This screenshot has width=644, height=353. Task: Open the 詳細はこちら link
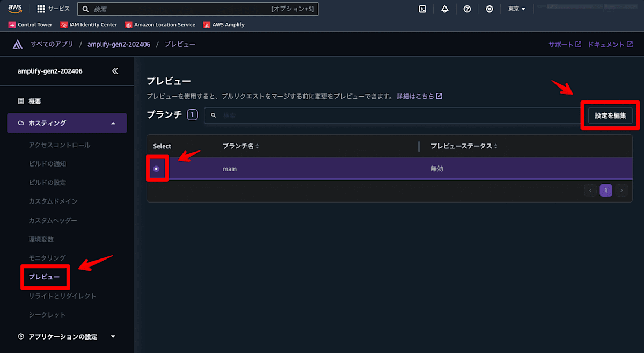(x=419, y=96)
